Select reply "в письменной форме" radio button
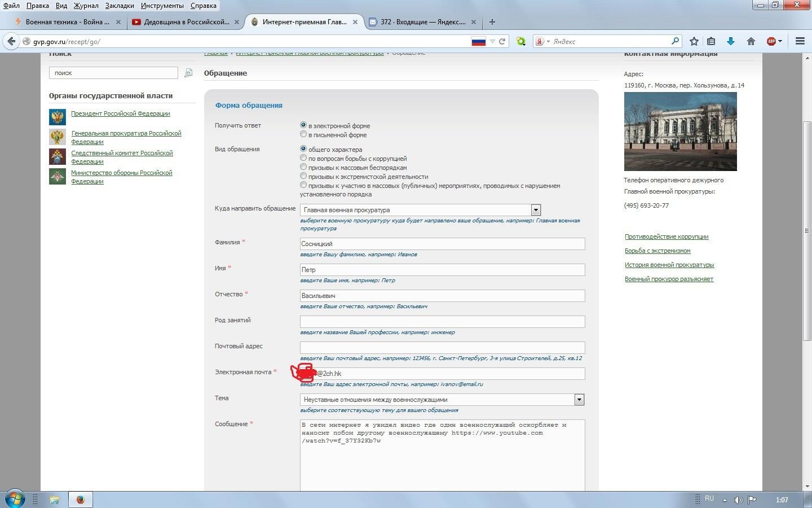The height and width of the screenshot is (508, 812). click(x=303, y=134)
